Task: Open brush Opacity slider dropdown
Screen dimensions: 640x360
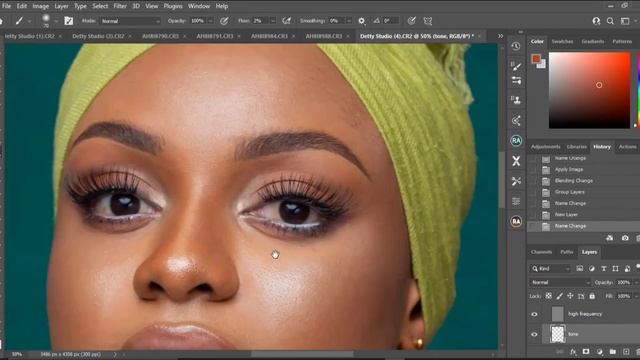Action: point(211,21)
